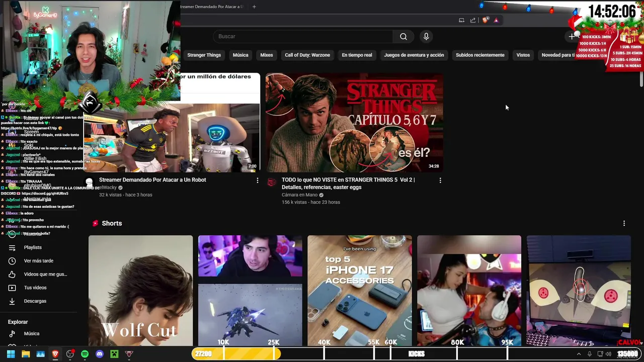
Task: Open the Wolf Cut short
Action: [140, 291]
